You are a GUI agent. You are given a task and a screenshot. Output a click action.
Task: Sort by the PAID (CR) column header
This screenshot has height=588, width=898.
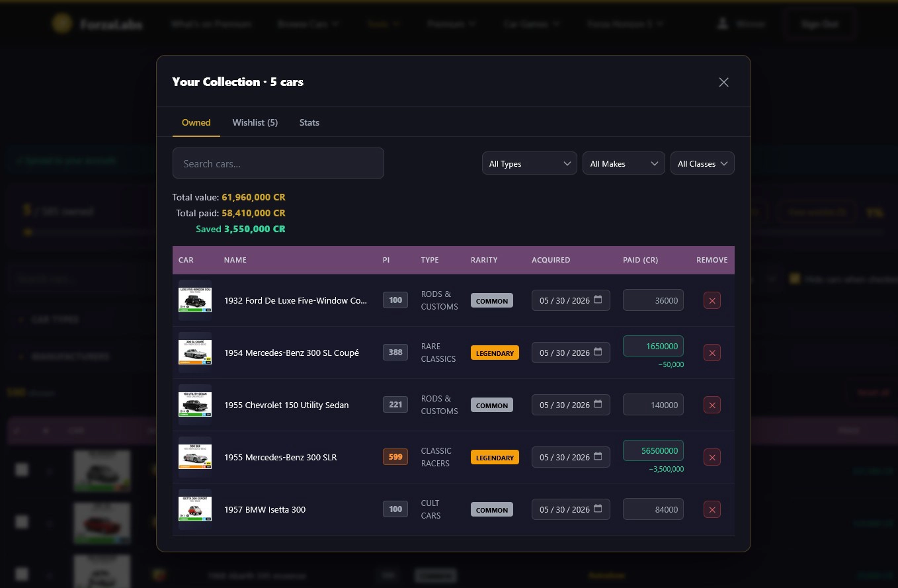point(640,260)
